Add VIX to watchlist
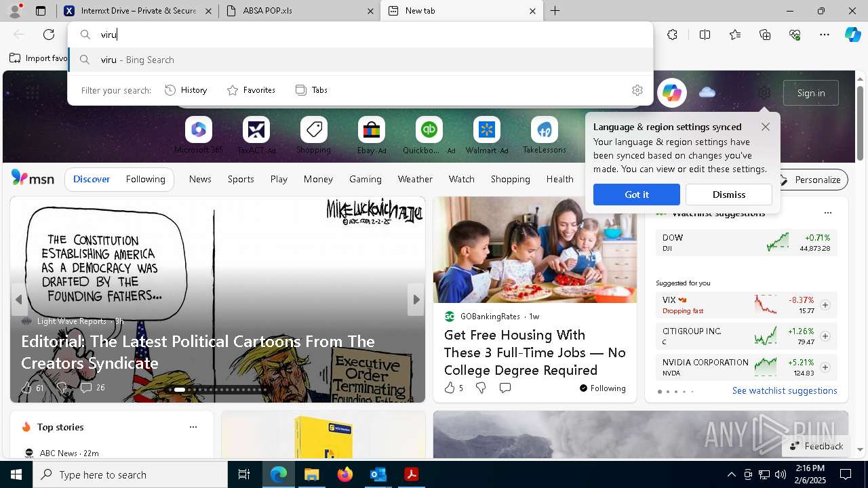 (825, 305)
